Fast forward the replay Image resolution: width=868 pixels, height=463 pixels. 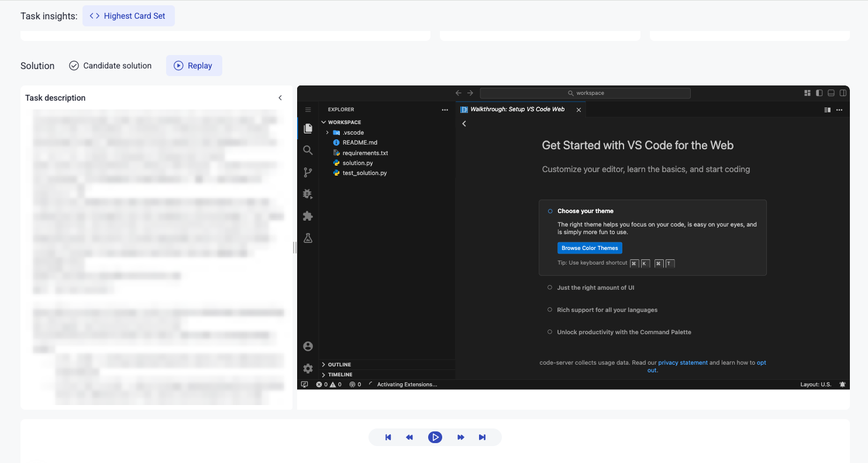(x=461, y=437)
